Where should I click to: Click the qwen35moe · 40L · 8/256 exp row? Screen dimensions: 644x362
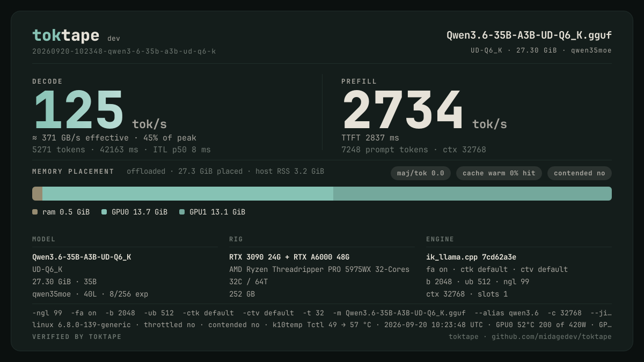point(90,294)
